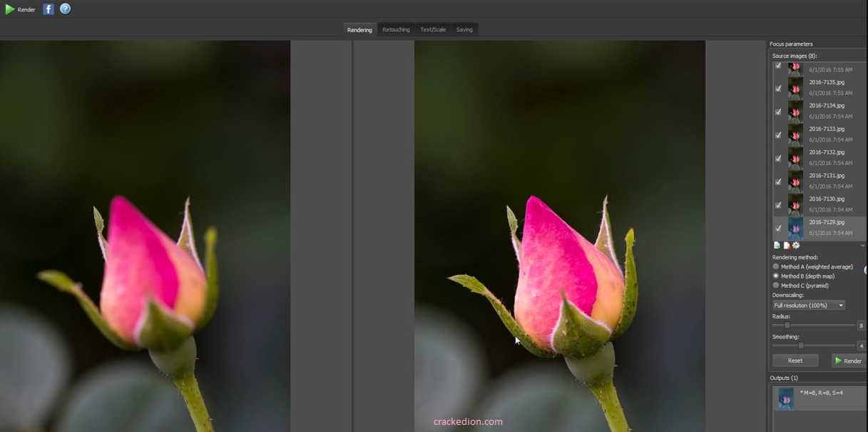This screenshot has height=432, width=868.
Task: Click the Outputs (1) panel header
Action: [784, 378]
